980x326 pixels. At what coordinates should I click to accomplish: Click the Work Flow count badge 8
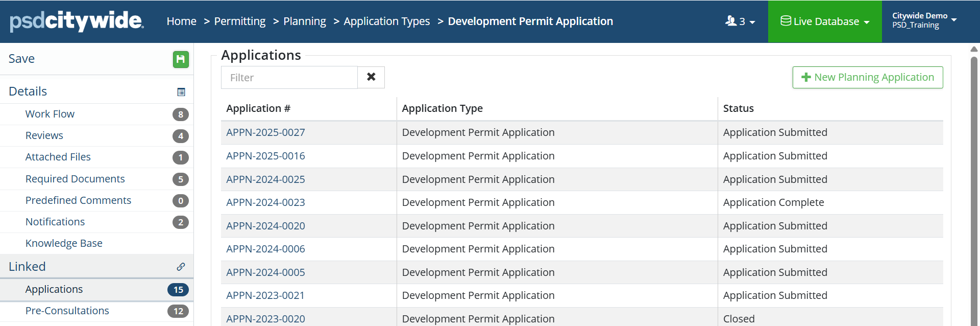coord(181,114)
